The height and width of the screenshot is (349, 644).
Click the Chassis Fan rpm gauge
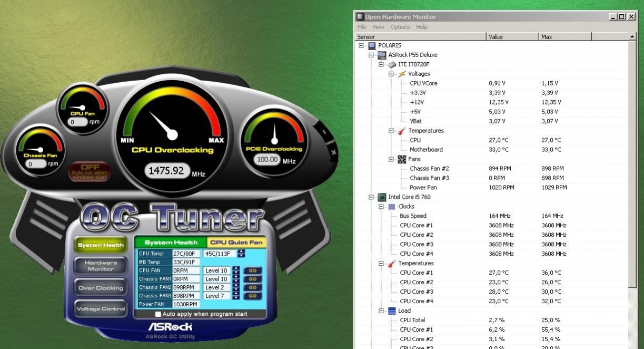point(41,151)
